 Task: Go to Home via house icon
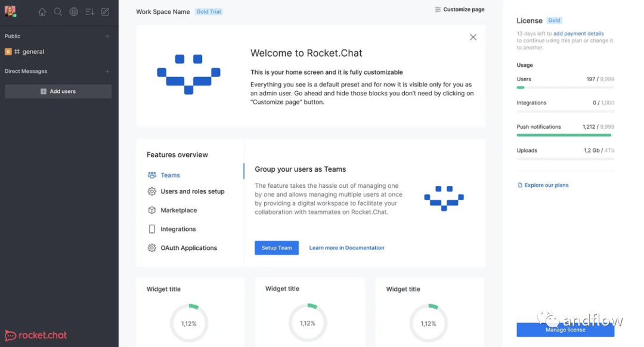point(42,12)
